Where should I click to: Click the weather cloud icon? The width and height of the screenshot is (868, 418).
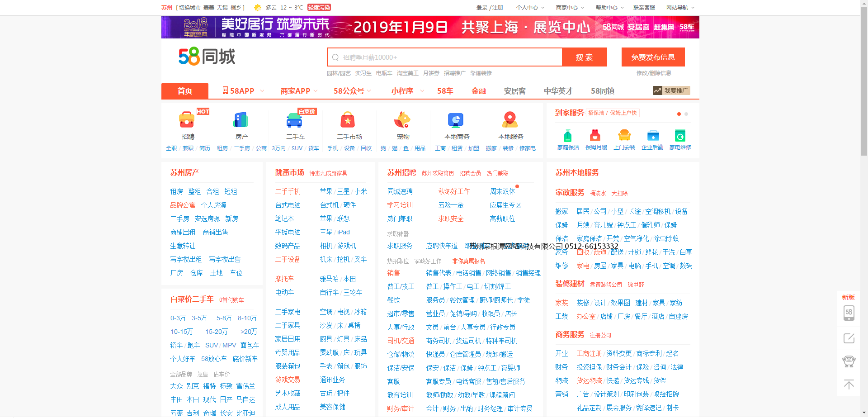[x=258, y=7]
